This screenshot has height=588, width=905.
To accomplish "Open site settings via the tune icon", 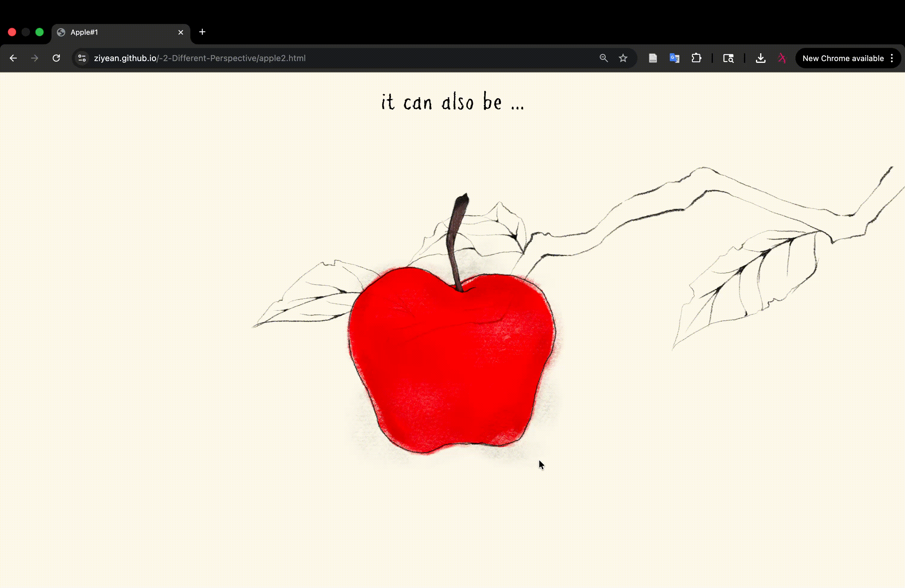I will 82,58.
